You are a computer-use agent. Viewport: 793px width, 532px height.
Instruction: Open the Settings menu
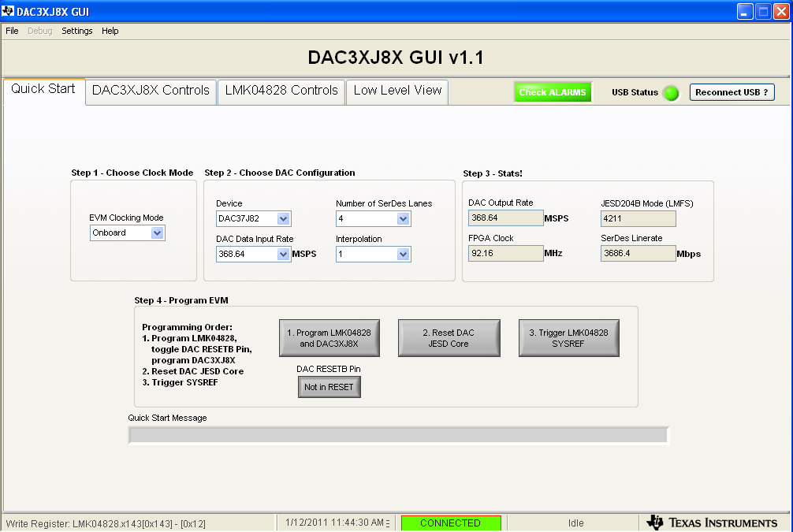77,31
